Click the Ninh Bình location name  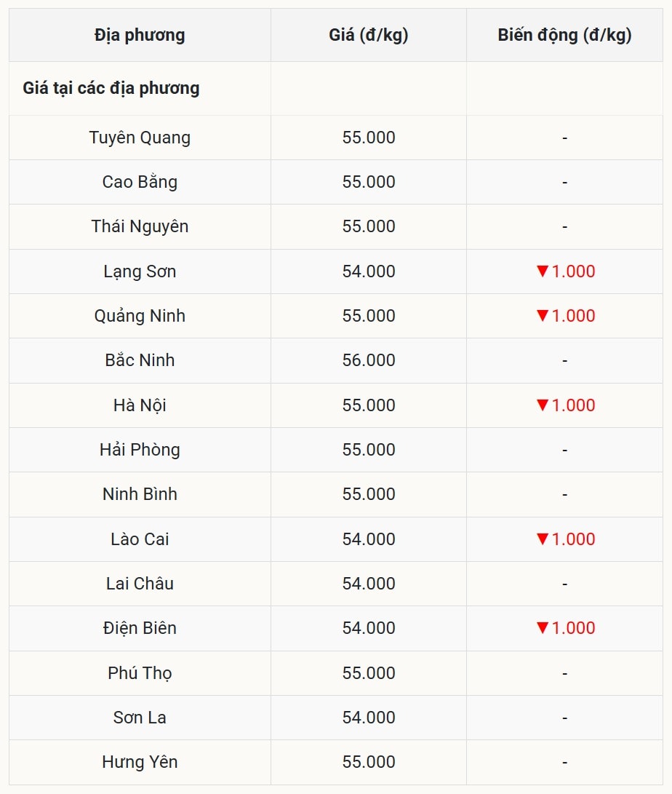click(x=140, y=494)
